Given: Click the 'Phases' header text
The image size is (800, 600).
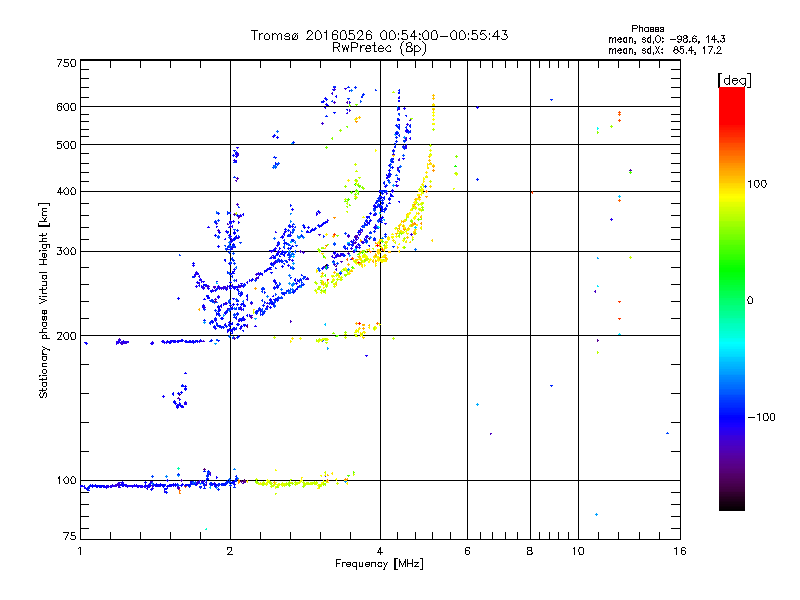Looking at the screenshot, I should 647,29.
